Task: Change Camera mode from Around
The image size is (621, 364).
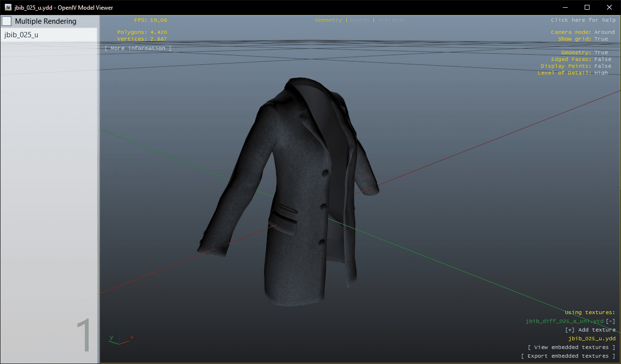Action: [604, 32]
